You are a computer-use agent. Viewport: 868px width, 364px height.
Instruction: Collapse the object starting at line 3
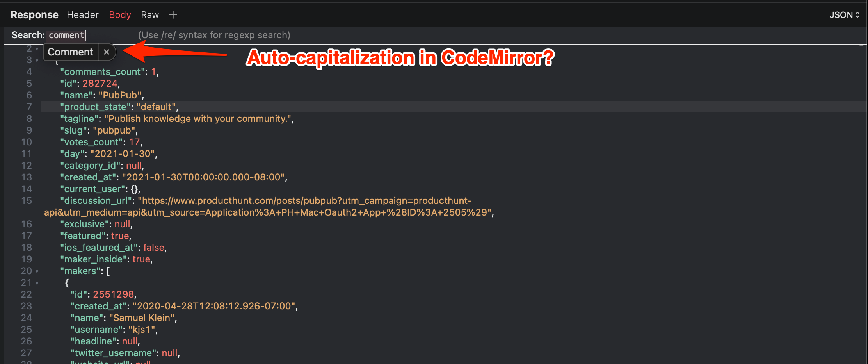(37, 60)
